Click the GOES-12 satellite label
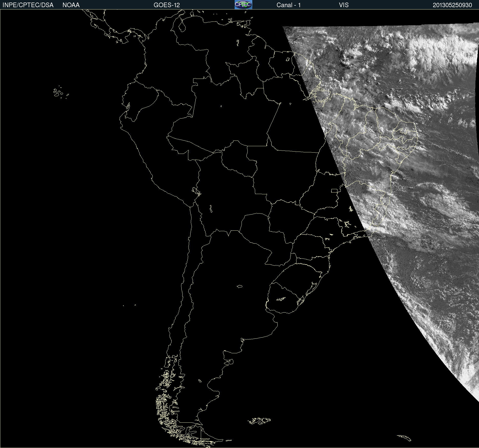This screenshot has height=448, width=479. (167, 5)
